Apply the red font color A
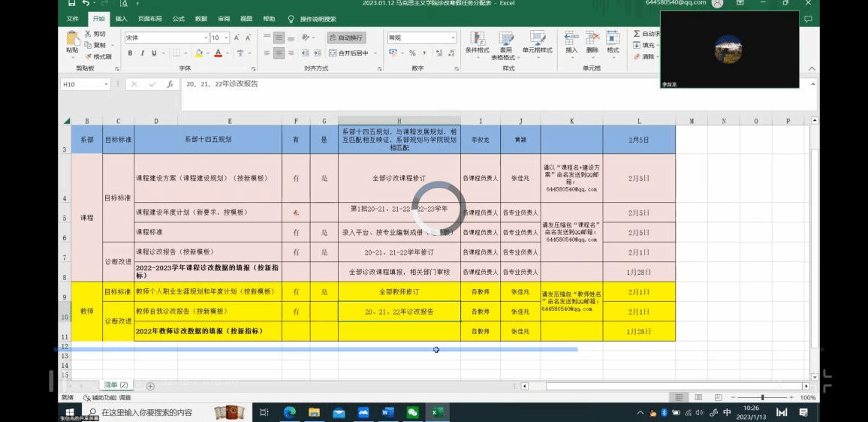Viewport: 868px width, 422px height. tap(218, 53)
